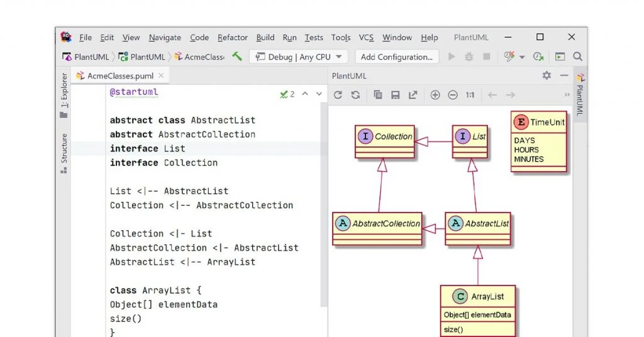Image resolution: width=644 pixels, height=337 pixels.
Task: Click the @startuml line in editor
Action: tap(134, 92)
